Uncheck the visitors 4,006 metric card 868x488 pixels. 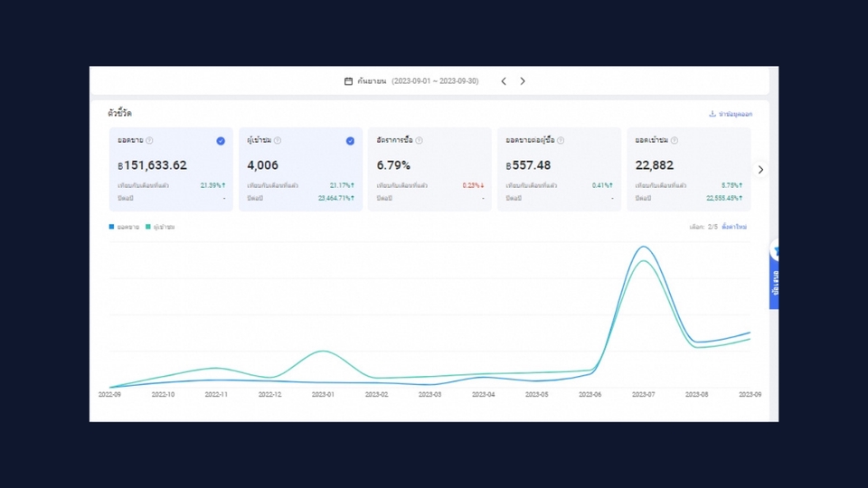pyautogui.click(x=350, y=141)
